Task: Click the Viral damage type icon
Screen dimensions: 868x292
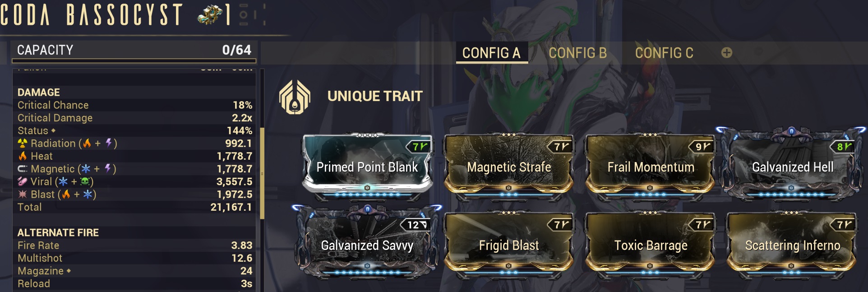Action: [x=23, y=181]
